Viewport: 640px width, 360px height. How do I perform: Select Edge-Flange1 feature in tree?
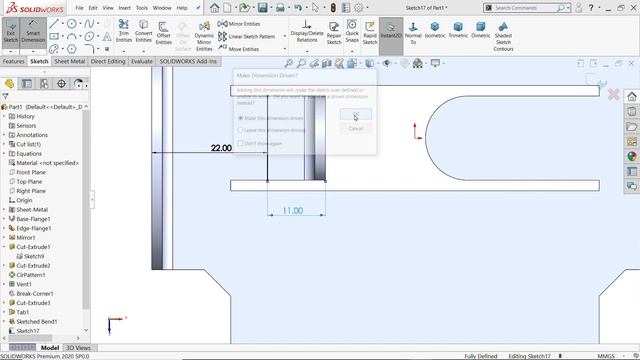pyautogui.click(x=33, y=228)
